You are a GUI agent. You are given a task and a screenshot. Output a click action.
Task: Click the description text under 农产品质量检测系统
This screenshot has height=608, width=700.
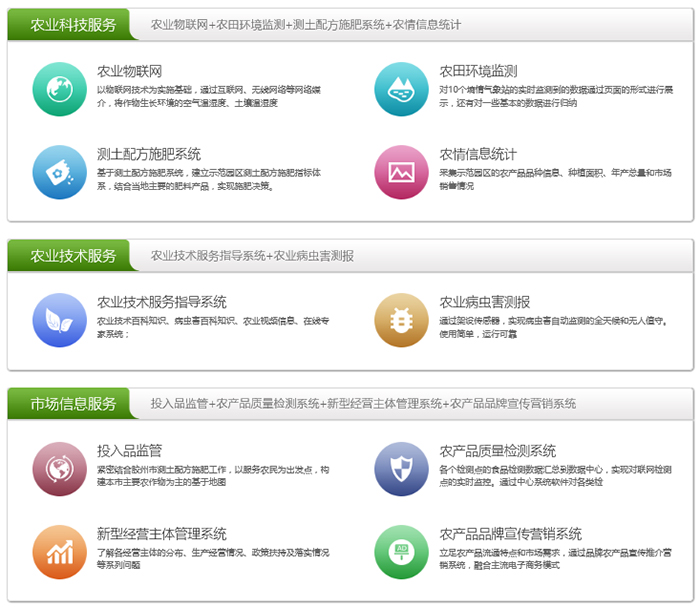tap(555, 476)
